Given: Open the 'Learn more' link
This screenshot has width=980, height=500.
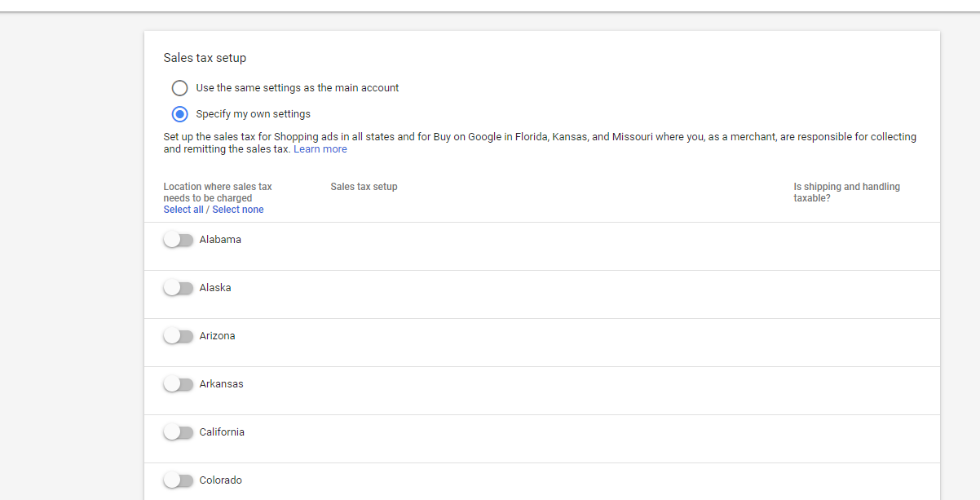Looking at the screenshot, I should pos(320,149).
